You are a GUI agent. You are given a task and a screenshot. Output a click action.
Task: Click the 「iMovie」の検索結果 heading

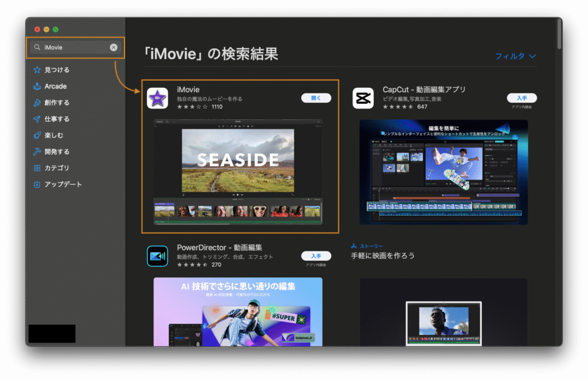pyautogui.click(x=211, y=54)
